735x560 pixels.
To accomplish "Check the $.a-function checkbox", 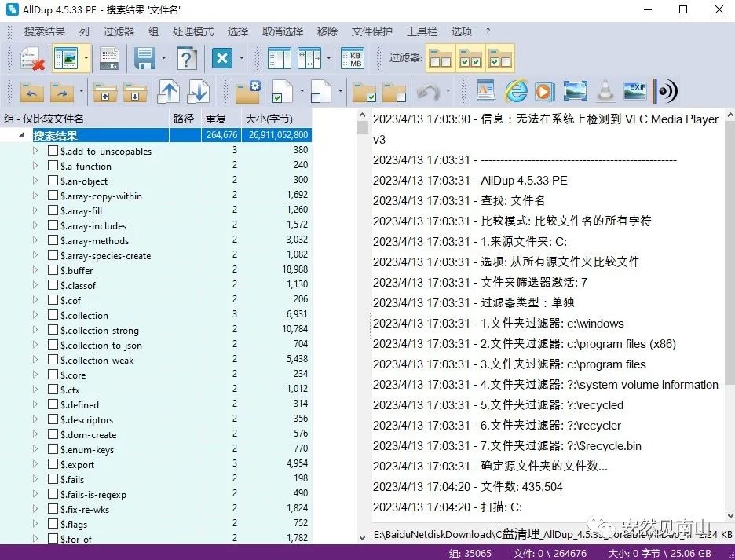I will click(x=53, y=166).
